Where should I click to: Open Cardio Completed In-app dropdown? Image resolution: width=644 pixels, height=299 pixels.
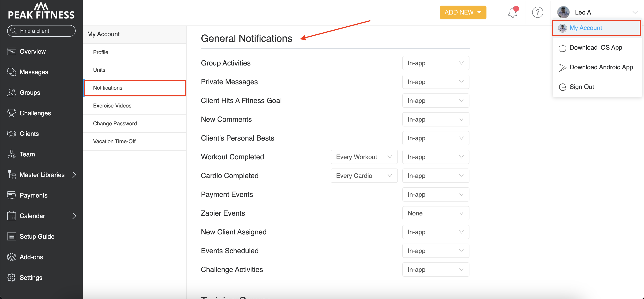click(x=435, y=176)
